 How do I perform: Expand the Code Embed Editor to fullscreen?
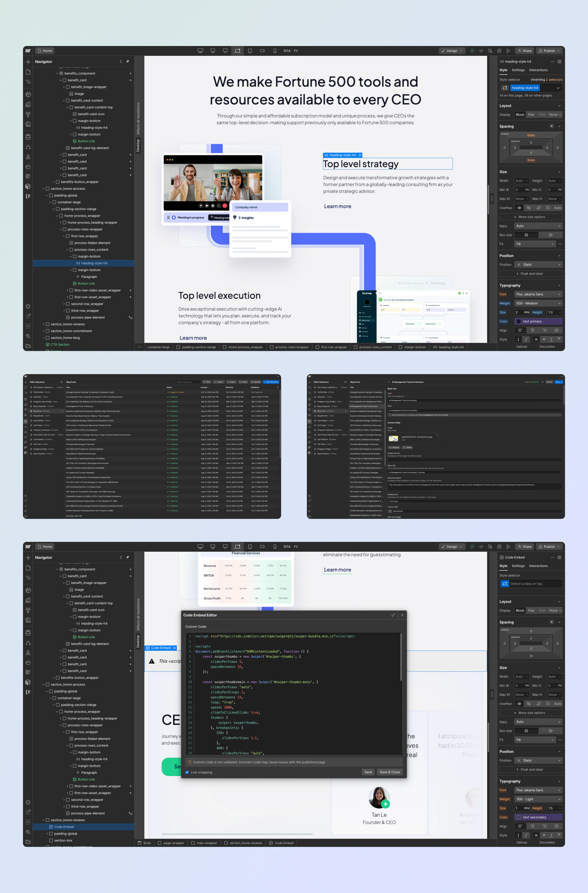(x=393, y=615)
